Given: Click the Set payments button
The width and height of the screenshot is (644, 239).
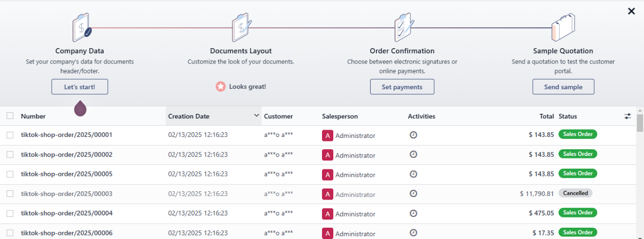Looking at the screenshot, I should tap(402, 87).
